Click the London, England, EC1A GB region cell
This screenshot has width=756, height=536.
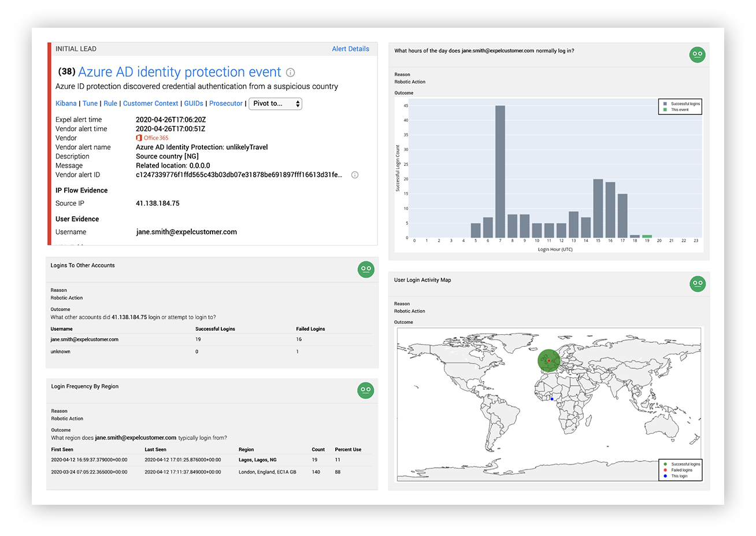pyautogui.click(x=268, y=472)
